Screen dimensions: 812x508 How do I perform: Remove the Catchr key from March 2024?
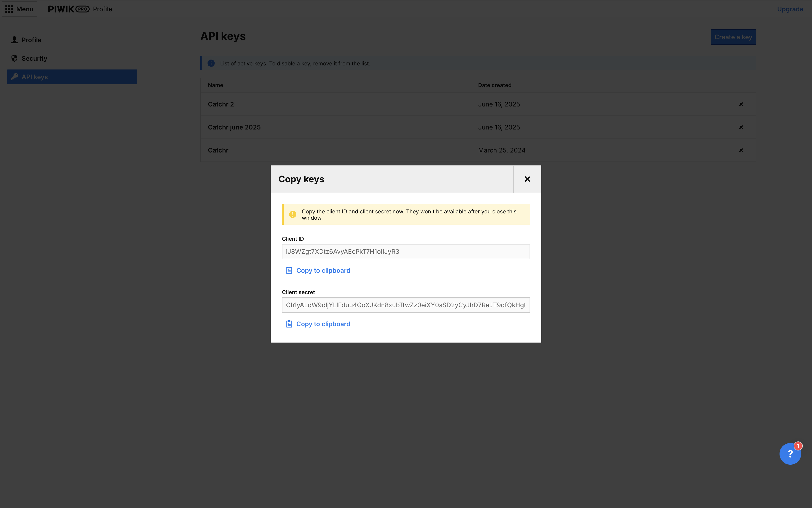[x=741, y=150]
